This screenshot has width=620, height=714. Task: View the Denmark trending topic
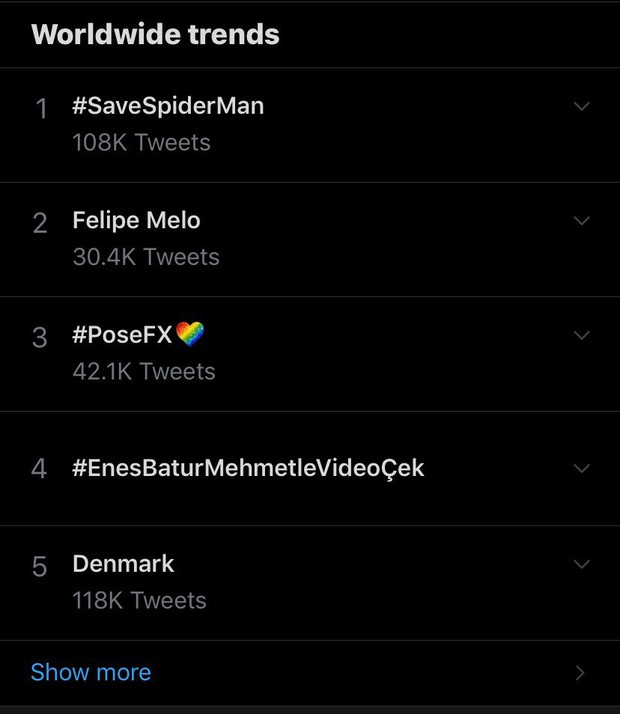tap(123, 564)
